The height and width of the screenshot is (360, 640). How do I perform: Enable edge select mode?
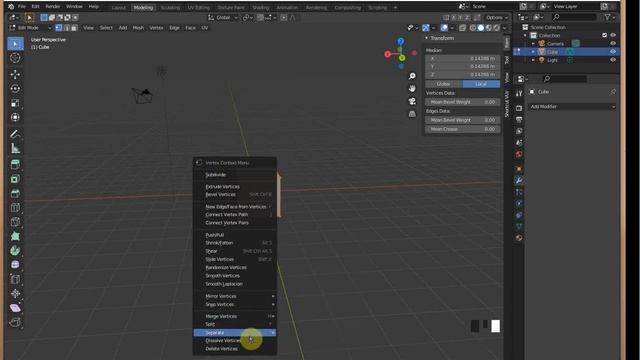tap(67, 28)
